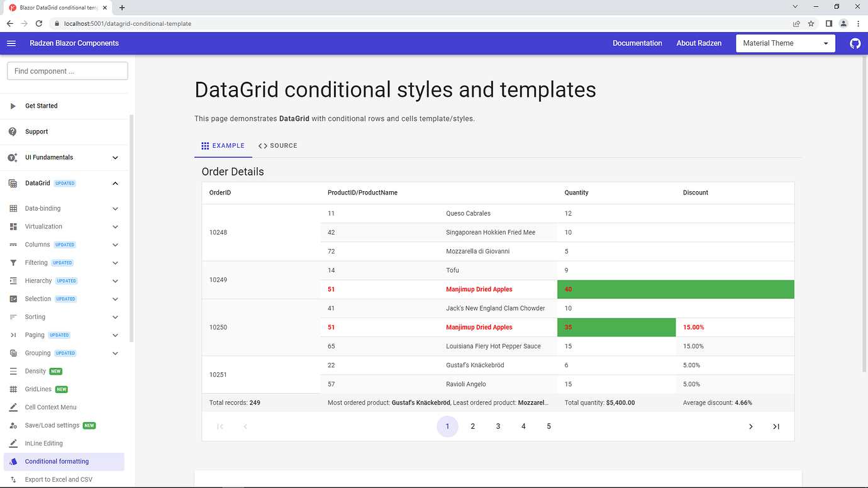868x488 pixels.
Task: Switch to the Source tab
Action: coord(277,146)
